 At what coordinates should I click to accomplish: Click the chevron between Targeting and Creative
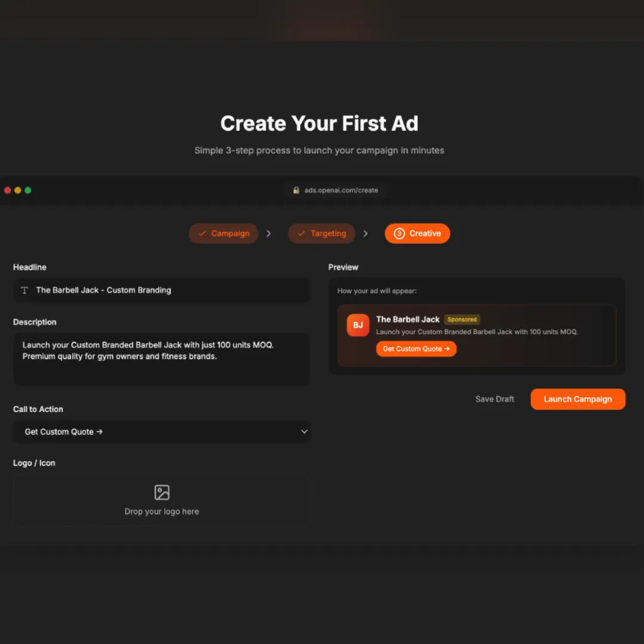coord(366,233)
